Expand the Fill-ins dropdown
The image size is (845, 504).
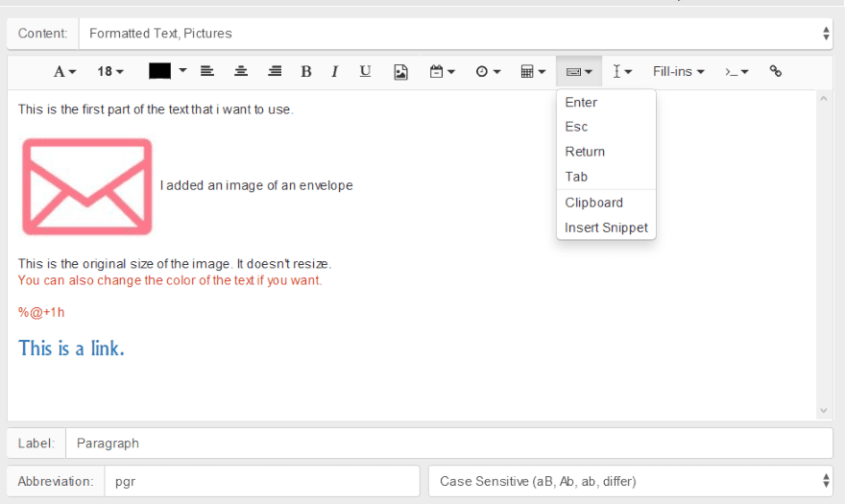click(678, 71)
